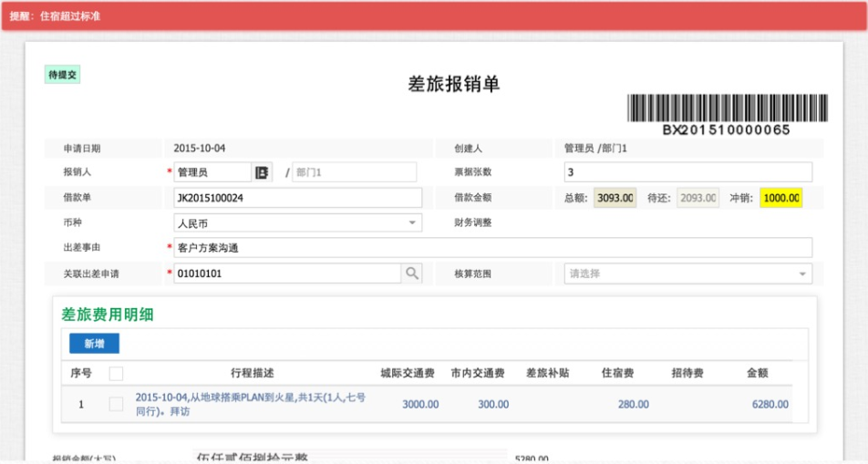Click row number 1 in the table

tap(81, 405)
